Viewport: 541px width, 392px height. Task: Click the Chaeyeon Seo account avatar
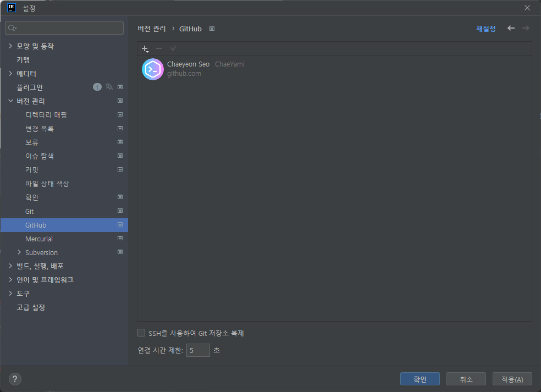coord(152,69)
